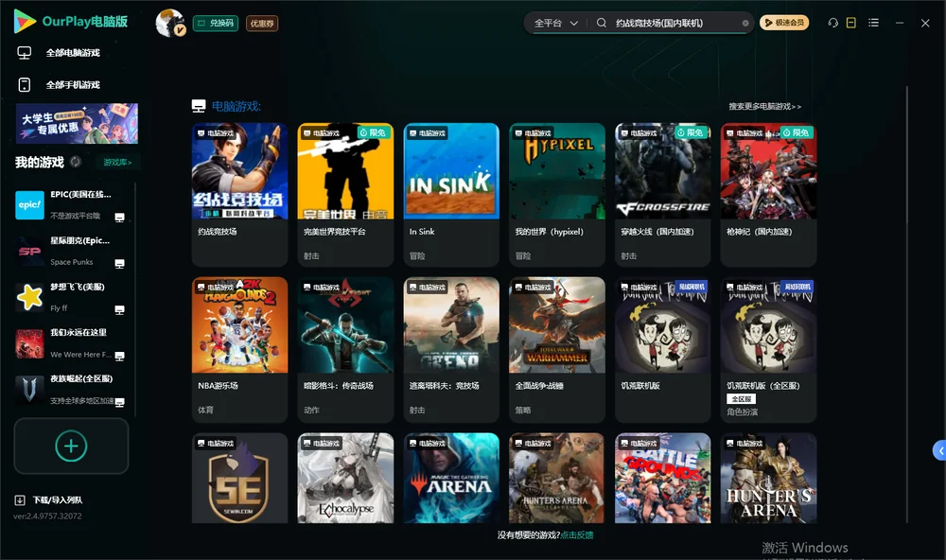
Task: Open the 饥荒联机版 (全区服) card
Action: click(768, 349)
